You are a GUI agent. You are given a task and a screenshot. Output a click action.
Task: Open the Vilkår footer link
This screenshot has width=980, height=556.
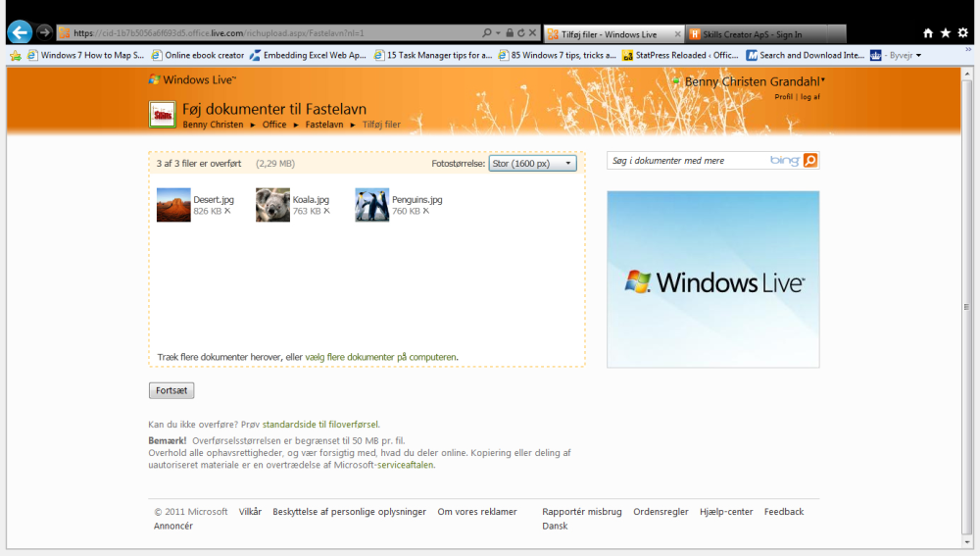[250, 512]
